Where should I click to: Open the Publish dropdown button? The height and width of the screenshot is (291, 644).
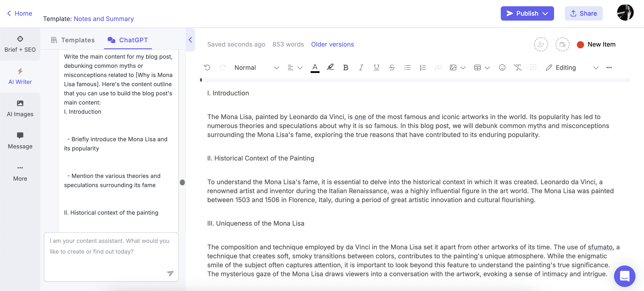(527, 13)
